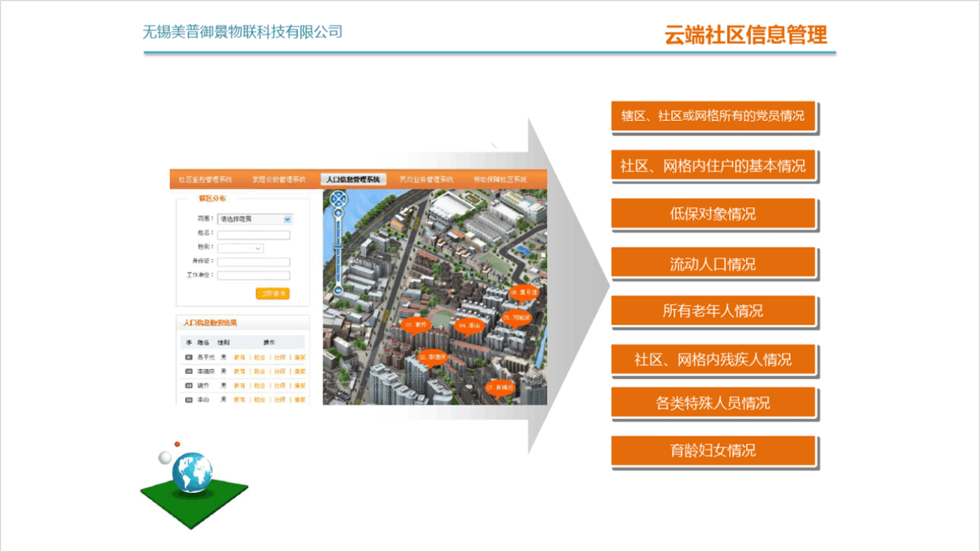This screenshot has width=980, height=552.
Task: Click the map zoom-in plus button
Action: [338, 213]
